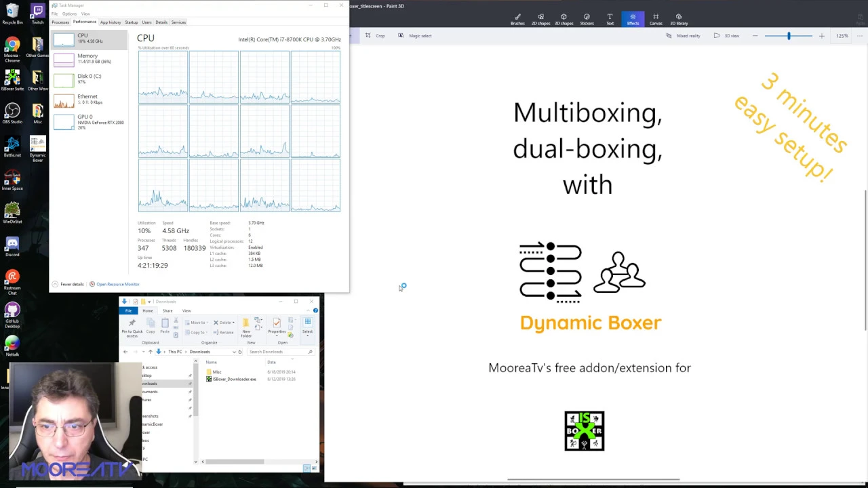Go back in File Explorer
Viewport: 868px width, 488px height.
coord(125,352)
